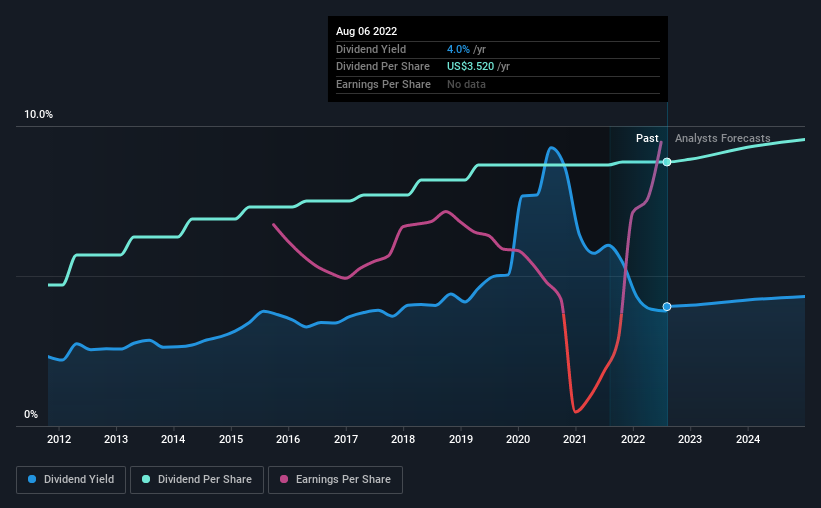Screen dimensions: 821x508
Task: Click the blue Dividend Yield data point marker
Action: [x=667, y=307]
